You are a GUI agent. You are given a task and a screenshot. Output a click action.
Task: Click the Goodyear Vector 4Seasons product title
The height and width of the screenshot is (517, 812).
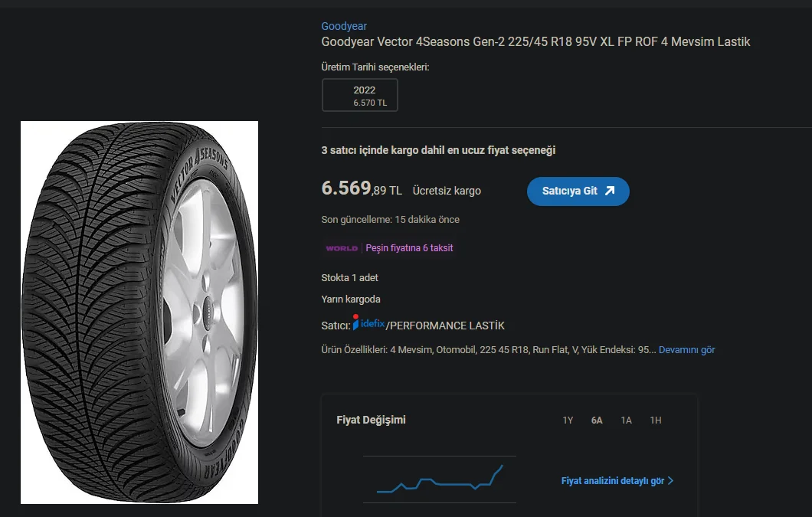click(535, 41)
